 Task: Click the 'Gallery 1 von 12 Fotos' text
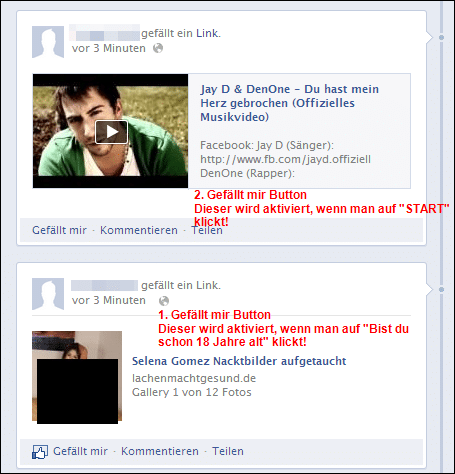[x=192, y=392]
